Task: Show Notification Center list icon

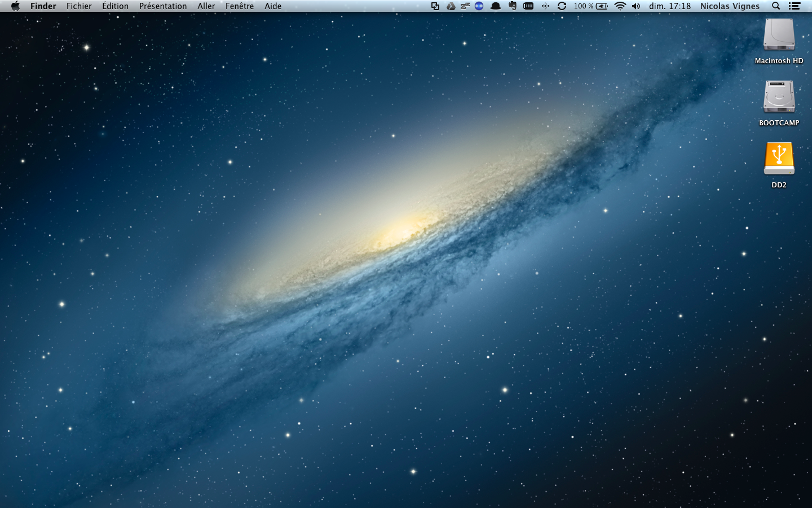Action: (x=795, y=6)
